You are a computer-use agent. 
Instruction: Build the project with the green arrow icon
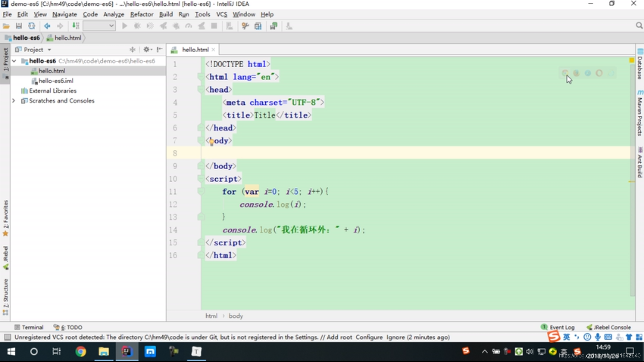(x=76, y=26)
